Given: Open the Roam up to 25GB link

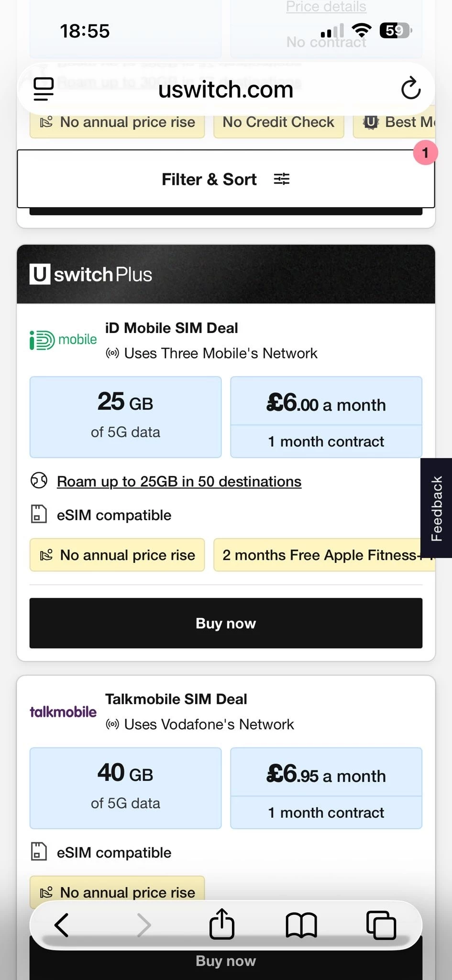Looking at the screenshot, I should point(179,481).
